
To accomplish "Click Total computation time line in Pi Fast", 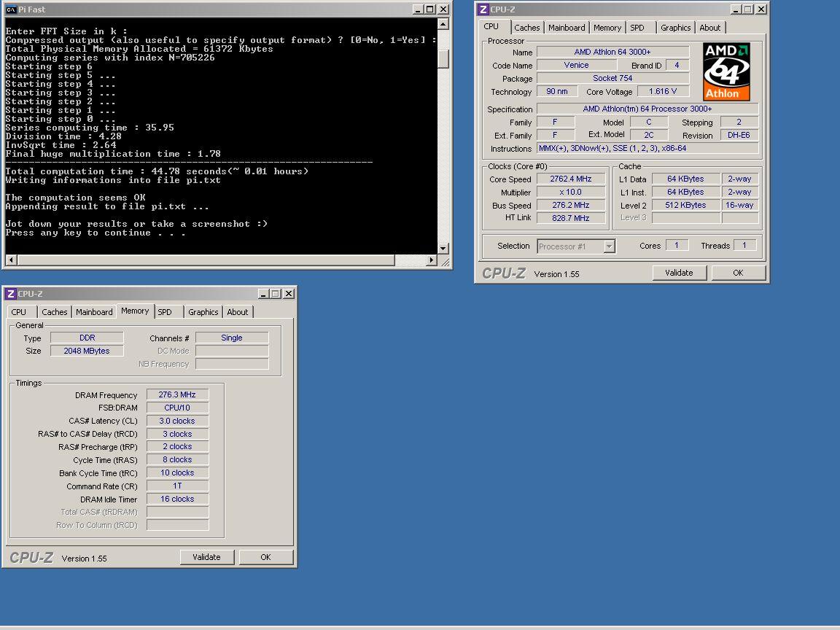I will point(157,171).
